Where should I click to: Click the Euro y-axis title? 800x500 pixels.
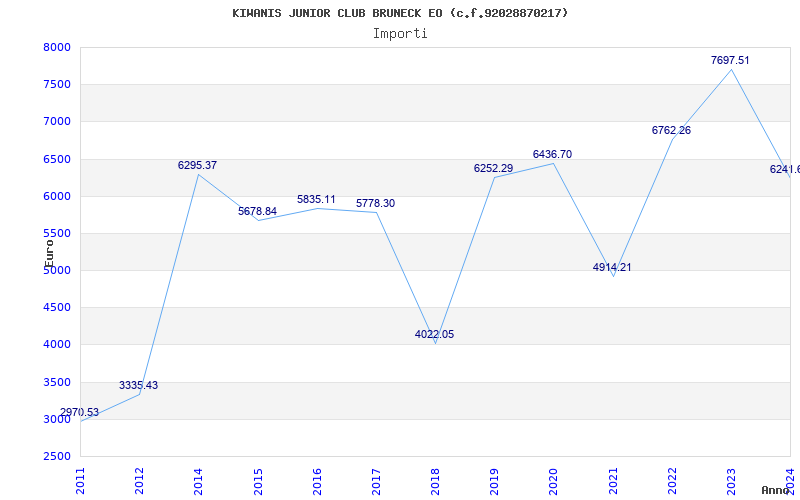click(49, 253)
